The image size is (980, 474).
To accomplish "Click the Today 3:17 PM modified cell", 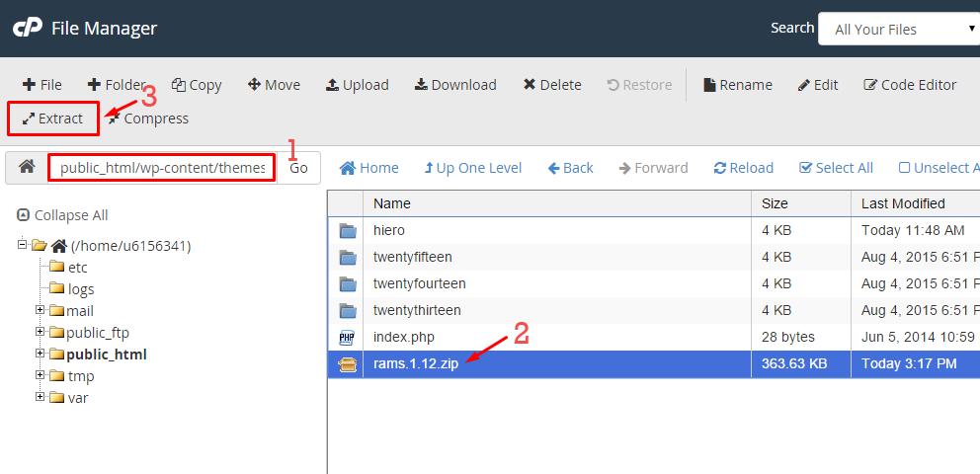I will pos(916,364).
